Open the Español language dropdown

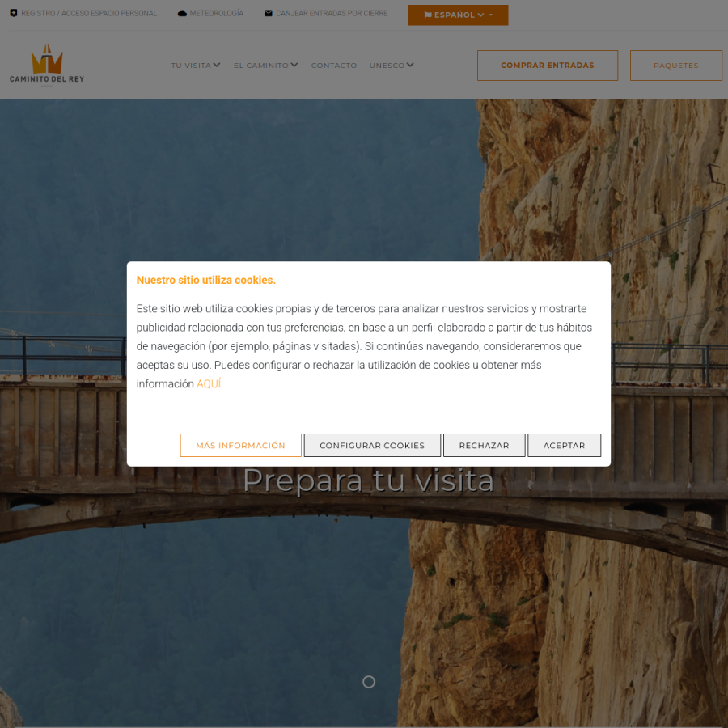click(458, 15)
